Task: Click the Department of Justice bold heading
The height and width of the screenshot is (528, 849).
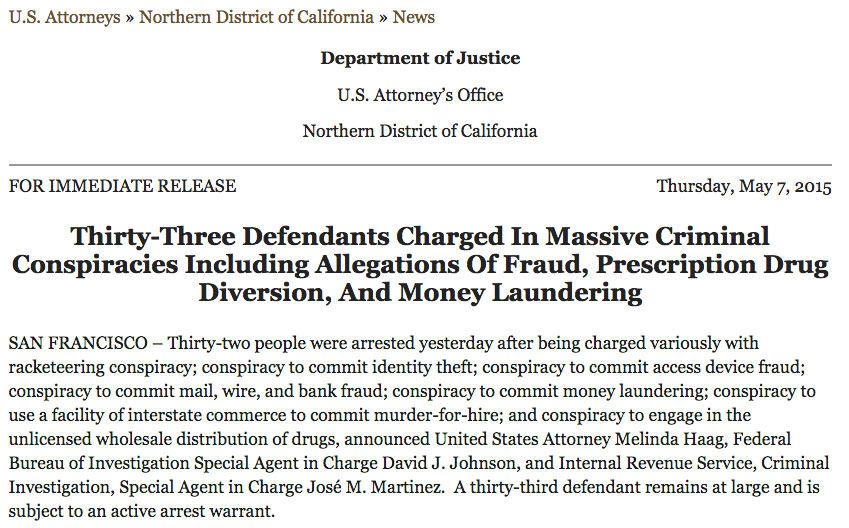Action: coord(420,58)
